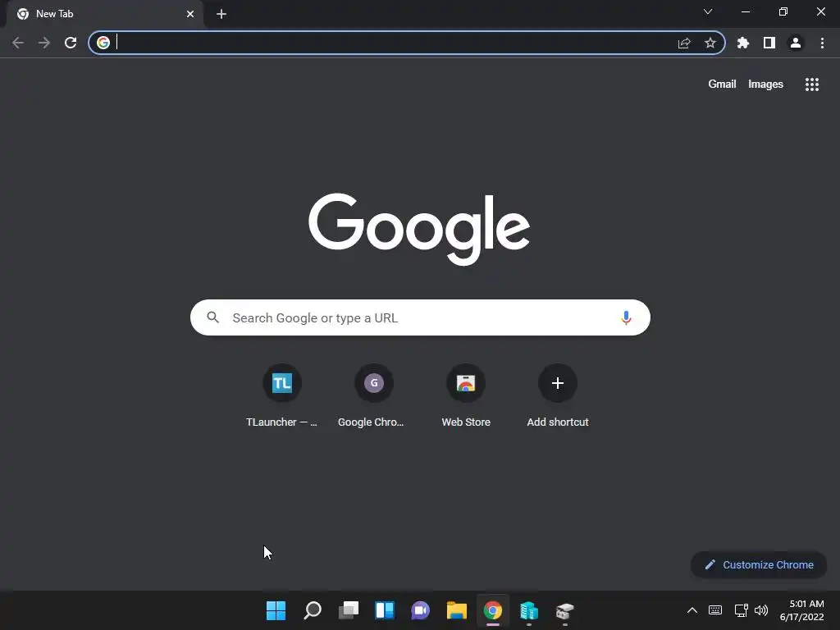Open the teal building app on the taskbar
The height and width of the screenshot is (630, 840).
pos(529,610)
